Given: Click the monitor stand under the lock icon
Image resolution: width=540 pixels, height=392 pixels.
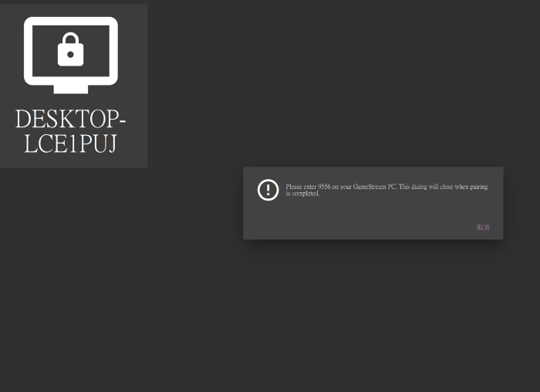Looking at the screenshot, I should tap(70, 88).
